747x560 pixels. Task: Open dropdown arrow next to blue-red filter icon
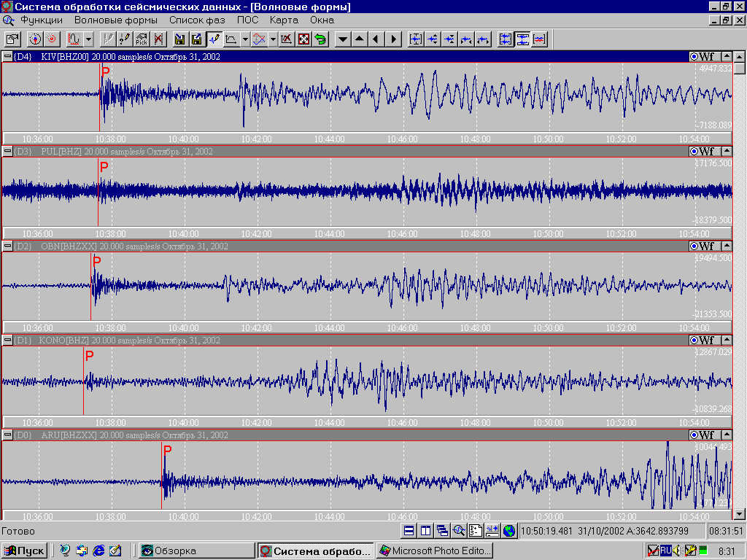pyautogui.click(x=272, y=39)
